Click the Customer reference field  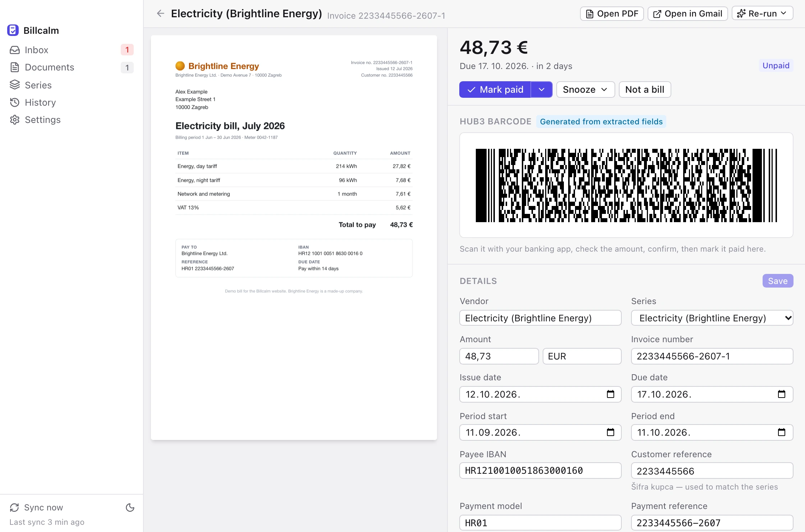click(x=712, y=471)
